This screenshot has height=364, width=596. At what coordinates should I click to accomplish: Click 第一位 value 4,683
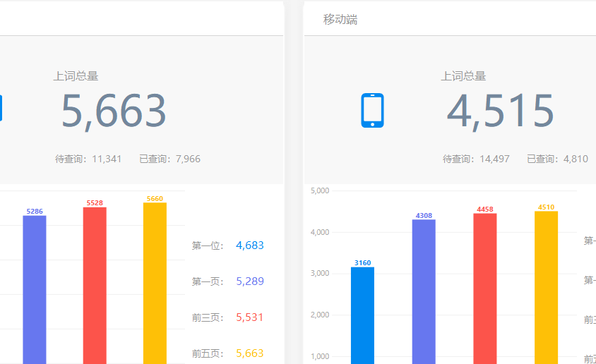point(250,245)
